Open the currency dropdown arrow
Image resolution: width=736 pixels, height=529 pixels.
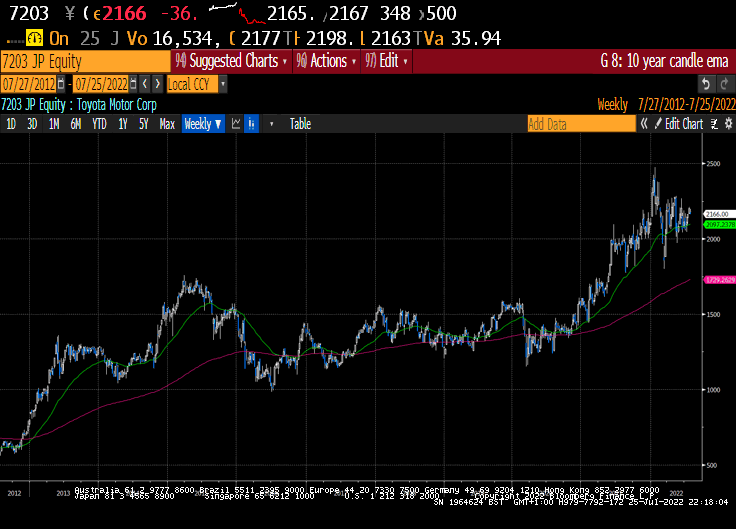pyautogui.click(x=223, y=84)
